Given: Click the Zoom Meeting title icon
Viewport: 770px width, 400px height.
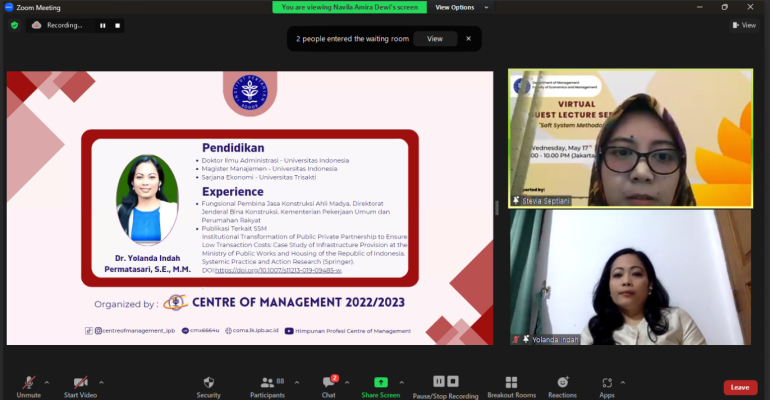Looking at the screenshot, I should (x=8, y=7).
